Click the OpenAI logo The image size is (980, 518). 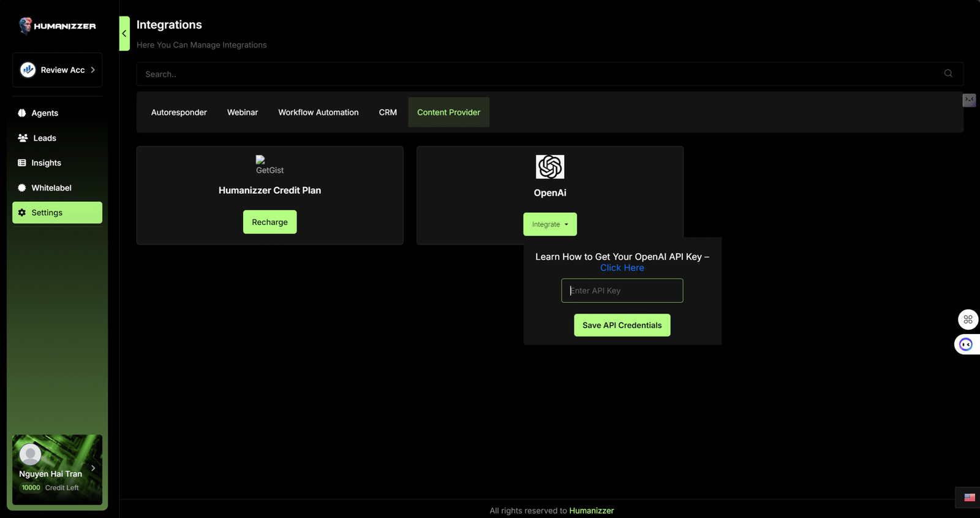(x=550, y=167)
